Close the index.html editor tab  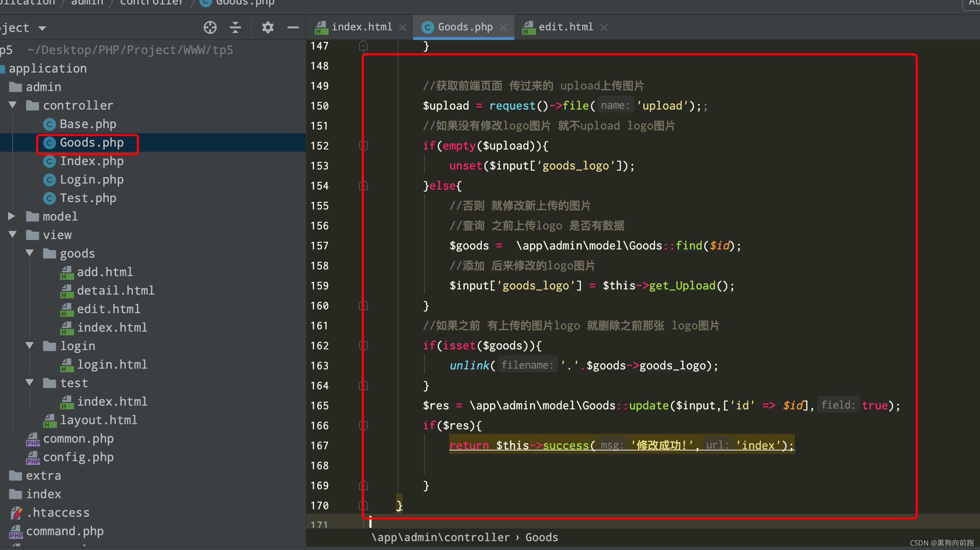tap(403, 27)
